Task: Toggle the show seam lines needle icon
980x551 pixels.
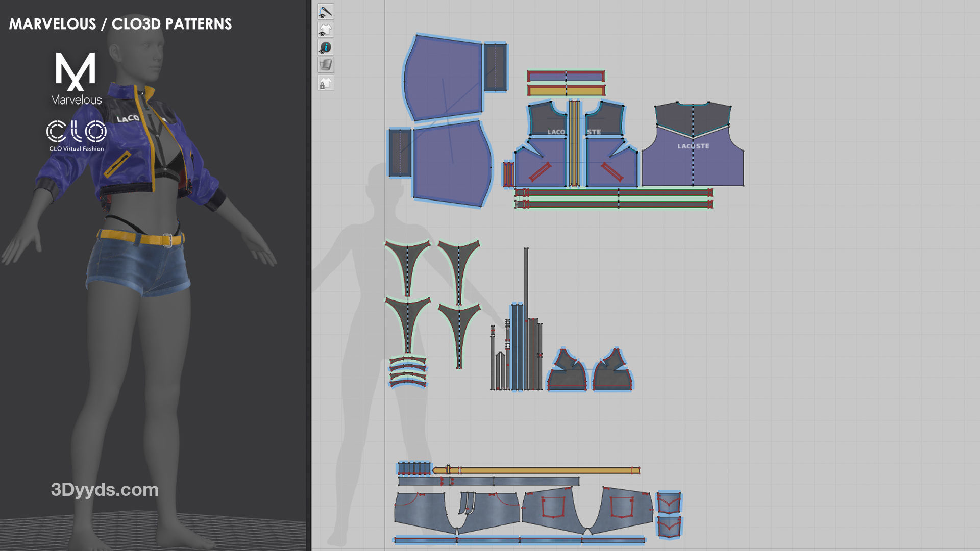Action: tap(326, 12)
